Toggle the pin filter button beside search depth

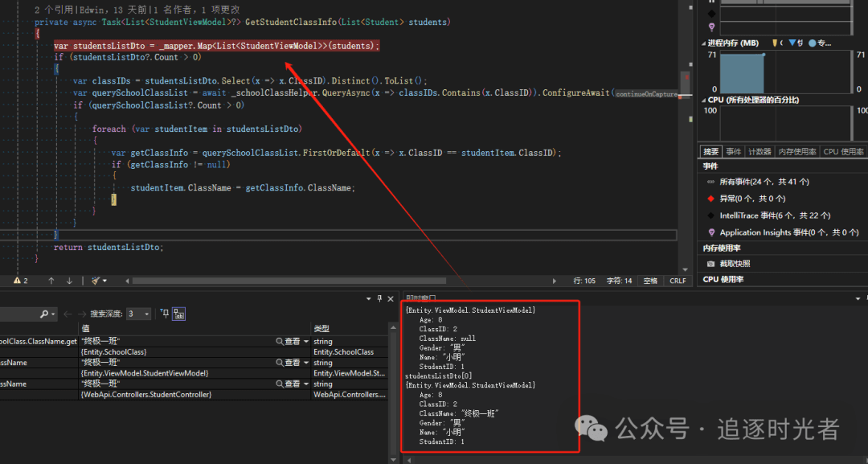point(163,314)
